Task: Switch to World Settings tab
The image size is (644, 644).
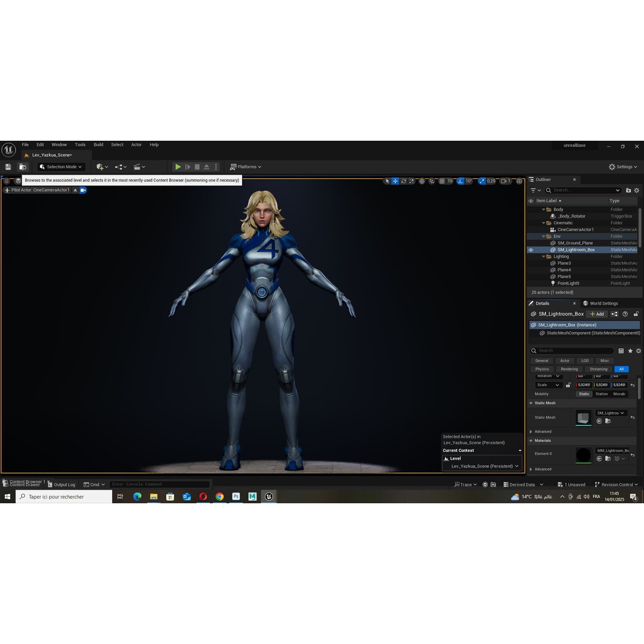Action: click(x=600, y=304)
